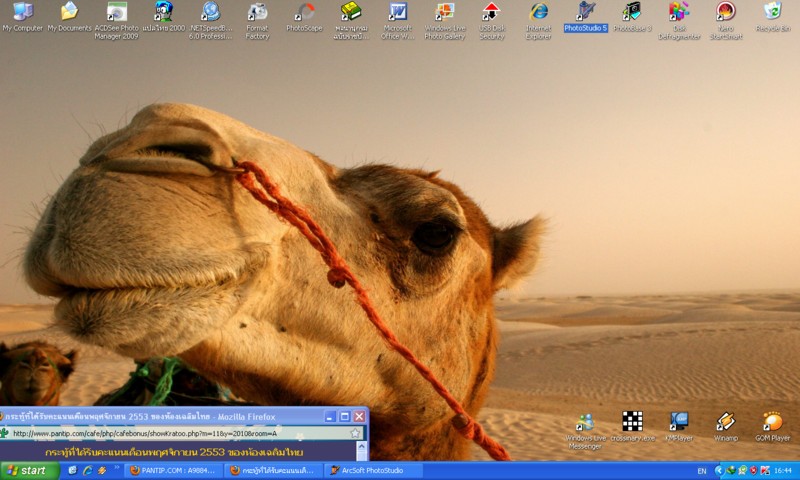Viewport: 800px width, 480px height.
Task: Click the green globe network tray icon
Action: coord(731,470)
